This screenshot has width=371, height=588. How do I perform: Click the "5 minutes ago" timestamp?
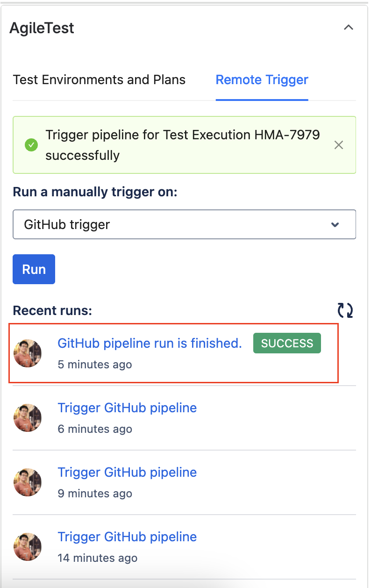coord(95,365)
